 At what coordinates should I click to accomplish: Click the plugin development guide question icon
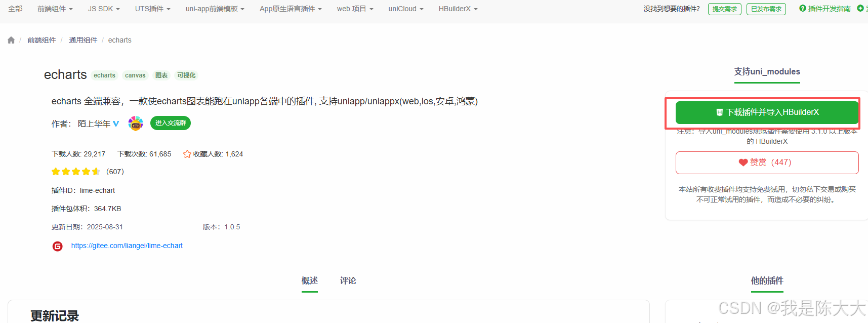(802, 9)
